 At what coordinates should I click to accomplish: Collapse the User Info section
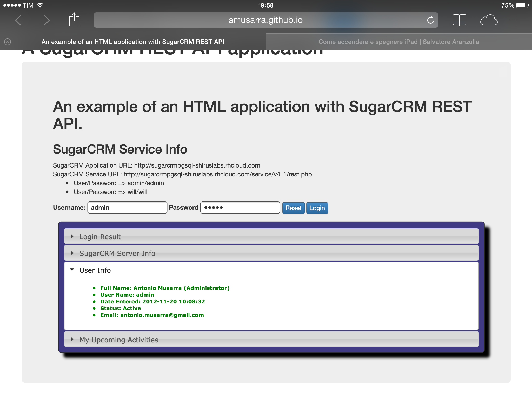coord(271,270)
